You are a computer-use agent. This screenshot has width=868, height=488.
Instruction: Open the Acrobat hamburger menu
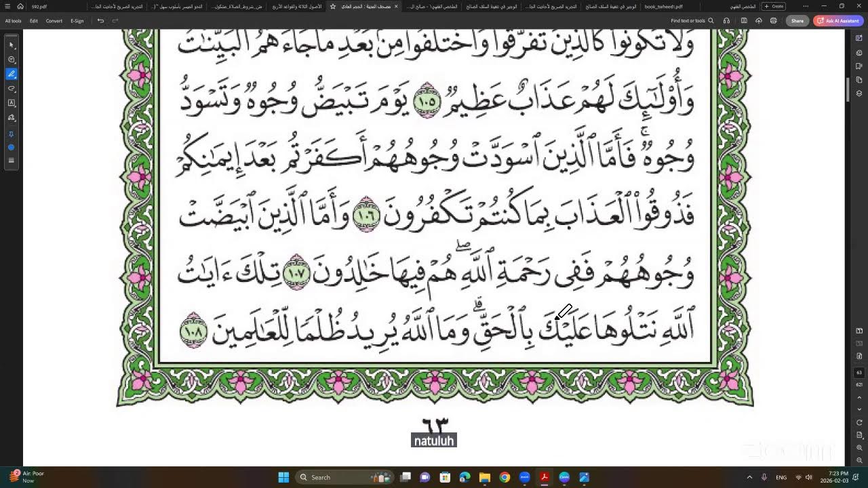coord(7,6)
